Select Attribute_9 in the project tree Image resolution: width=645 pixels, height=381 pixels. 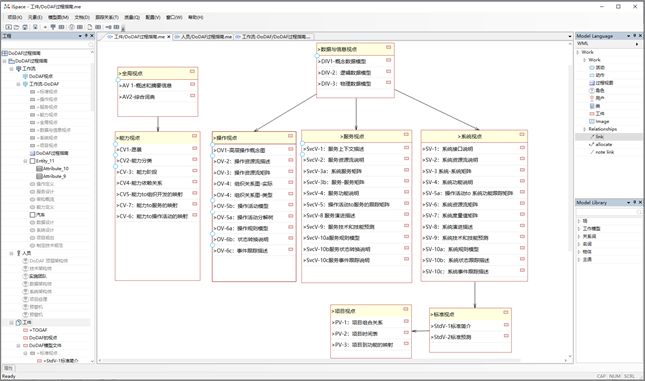tap(51, 176)
